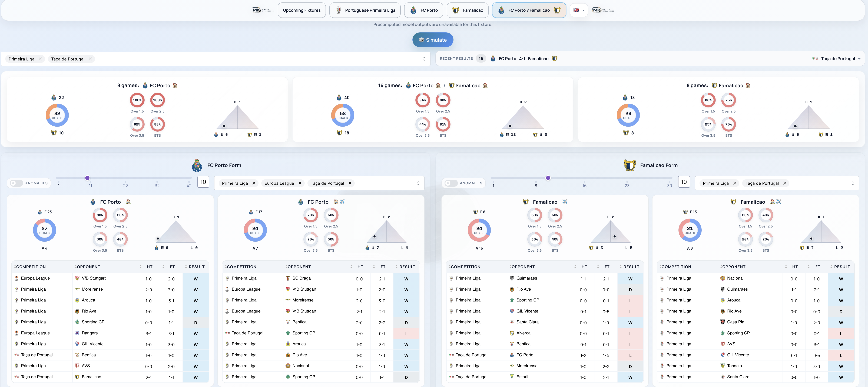868x387 pixels.
Task: Click the Tondela crest icon
Action: [x=723, y=366]
